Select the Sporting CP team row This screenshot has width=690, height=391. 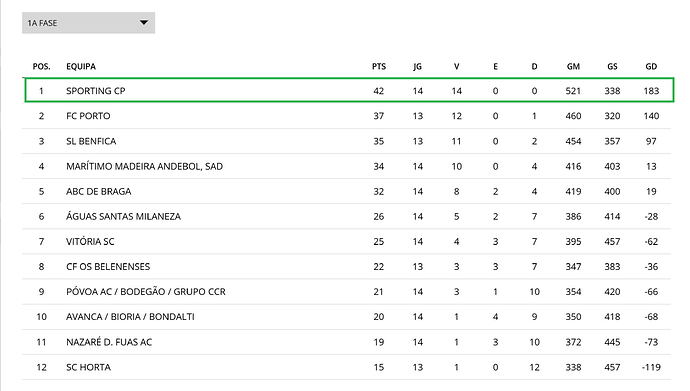(349, 90)
